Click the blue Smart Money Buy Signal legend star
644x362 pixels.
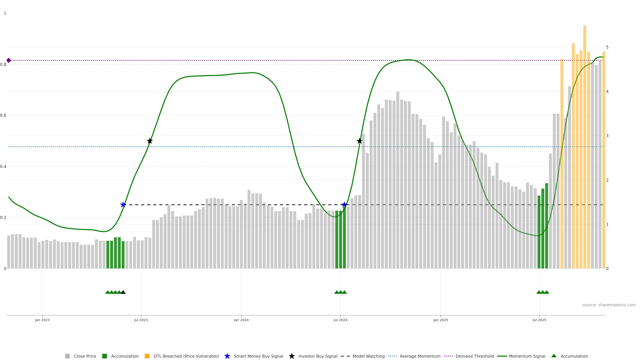pos(227,356)
